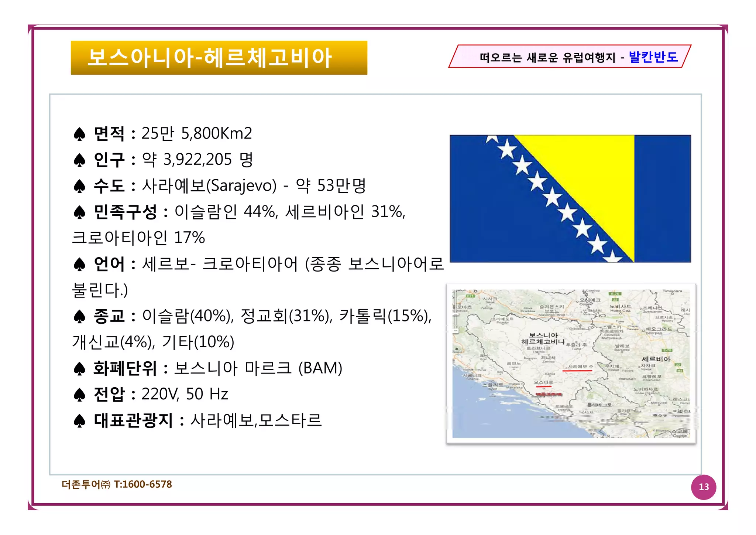Screen dimensions: 756x535
Task: Click the underlined 모스타르 map label
Action: coord(543,383)
